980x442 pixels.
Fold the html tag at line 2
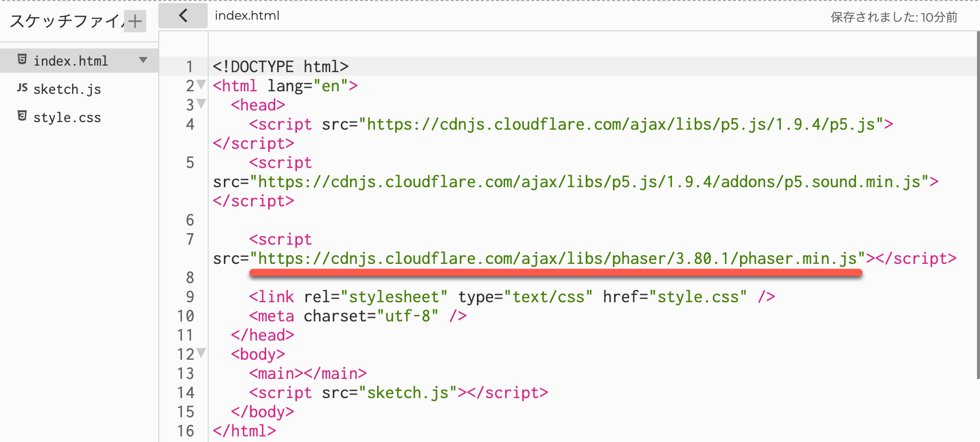pos(201,84)
